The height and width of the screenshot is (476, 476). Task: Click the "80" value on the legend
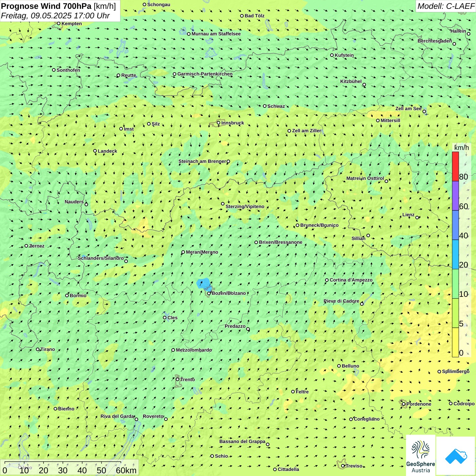463,177
